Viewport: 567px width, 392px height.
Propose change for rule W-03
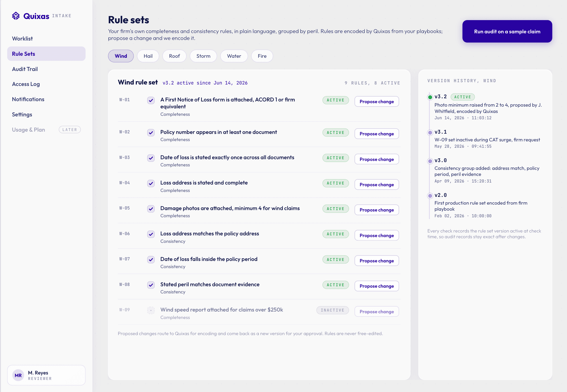377,159
